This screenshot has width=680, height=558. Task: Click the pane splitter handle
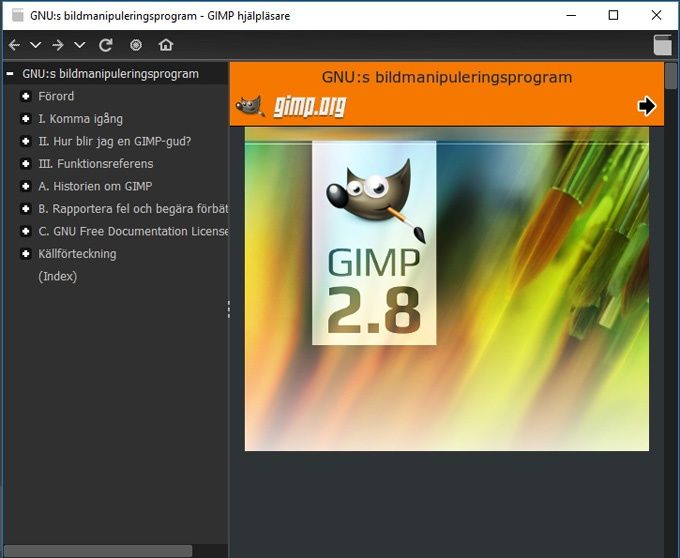tap(229, 310)
